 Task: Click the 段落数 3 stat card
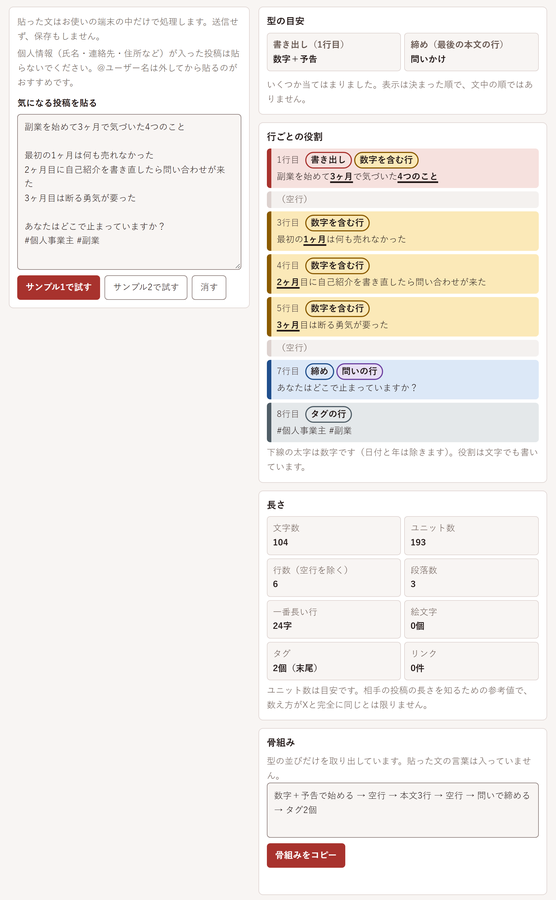[471, 577]
